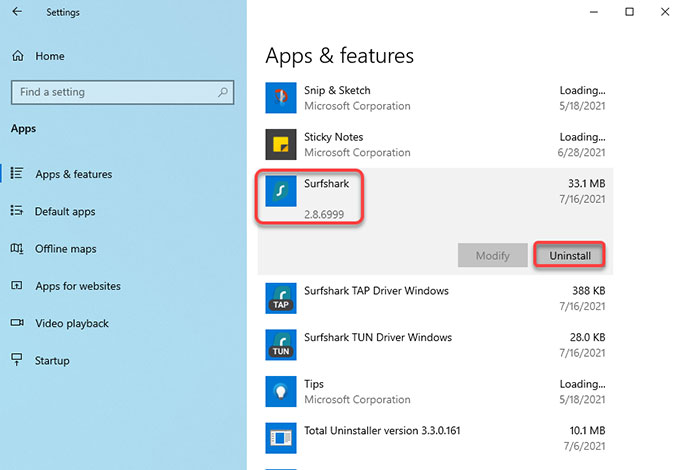Click the Surfshark TUN Driver icon
680x470 pixels.
point(281,345)
